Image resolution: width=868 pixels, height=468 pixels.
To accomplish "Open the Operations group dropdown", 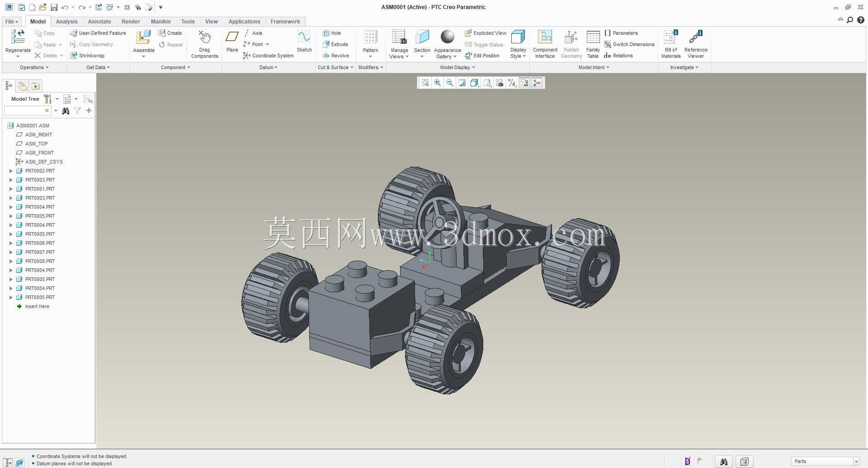I will click(34, 67).
